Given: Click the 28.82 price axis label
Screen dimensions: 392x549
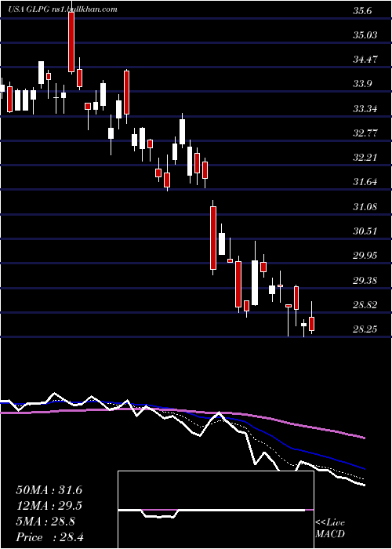Looking at the screenshot, I should click(x=366, y=304).
